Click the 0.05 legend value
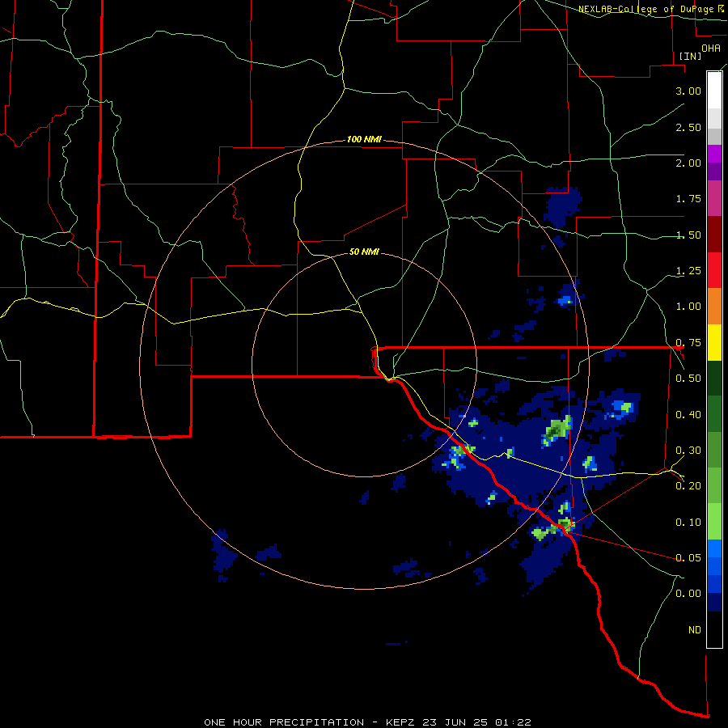Image resolution: width=728 pixels, height=728 pixels. pos(688,557)
